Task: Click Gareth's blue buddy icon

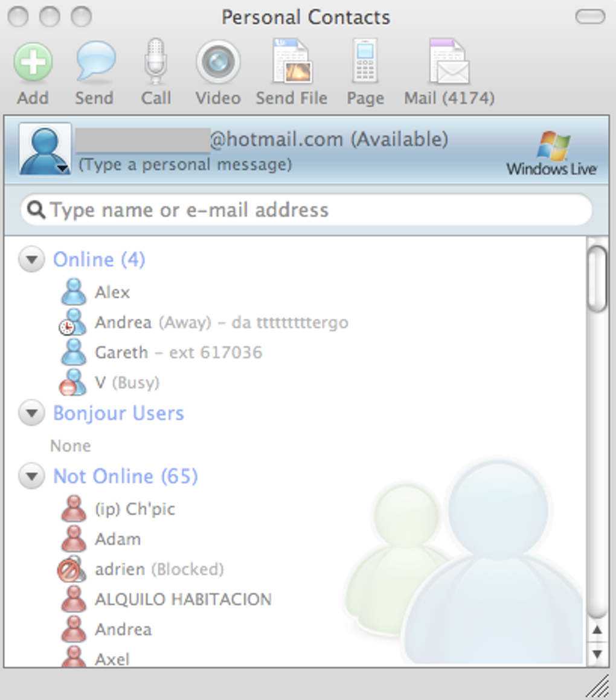Action: point(74,352)
